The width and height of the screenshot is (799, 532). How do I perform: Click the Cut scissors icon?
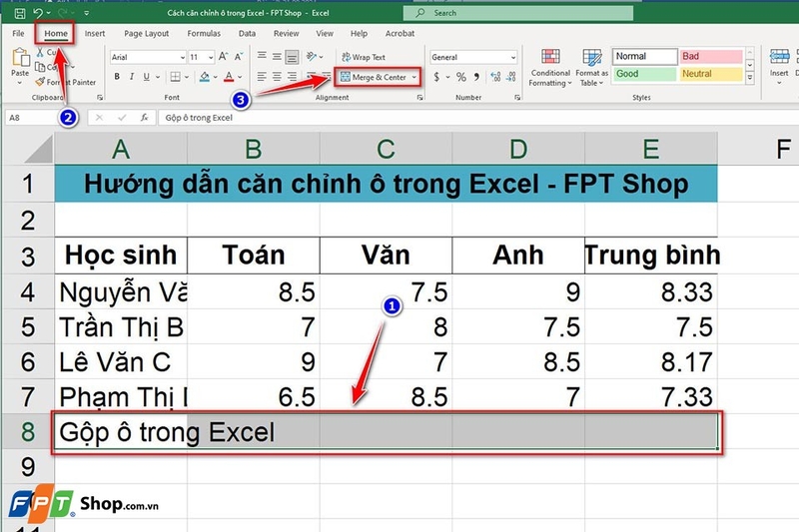click(x=40, y=52)
